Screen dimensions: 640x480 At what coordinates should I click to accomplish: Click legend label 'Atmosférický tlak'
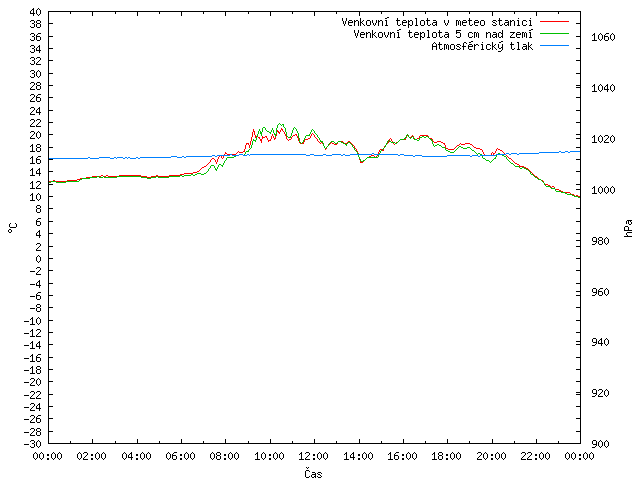(x=482, y=46)
